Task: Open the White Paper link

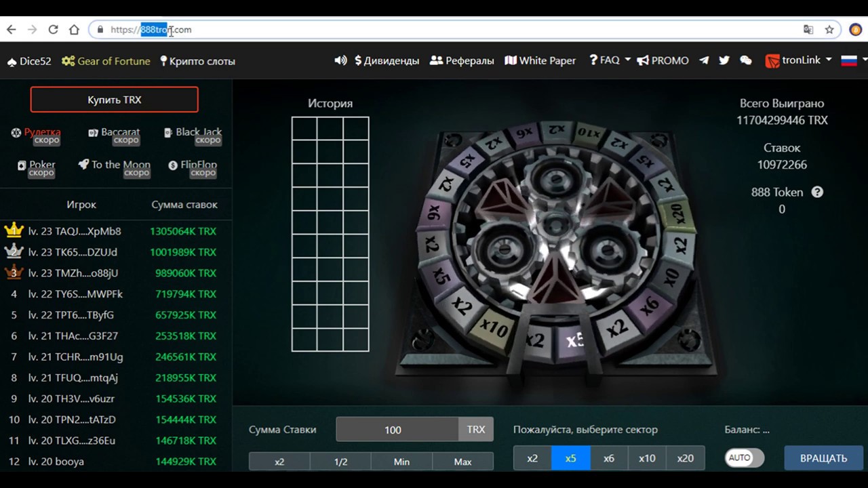Action: coord(540,60)
